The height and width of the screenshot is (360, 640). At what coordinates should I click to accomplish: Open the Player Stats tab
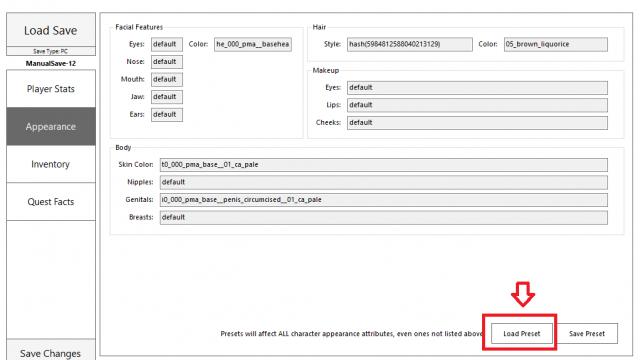[x=51, y=89]
